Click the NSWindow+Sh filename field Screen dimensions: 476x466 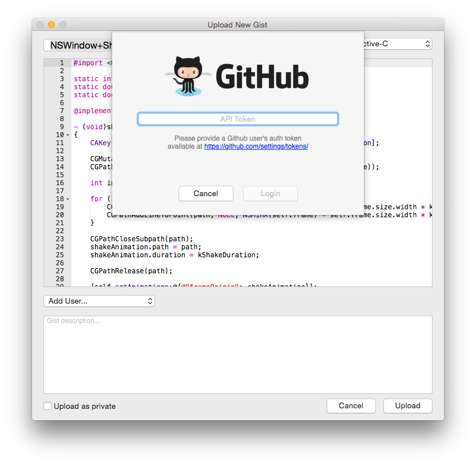[78, 45]
